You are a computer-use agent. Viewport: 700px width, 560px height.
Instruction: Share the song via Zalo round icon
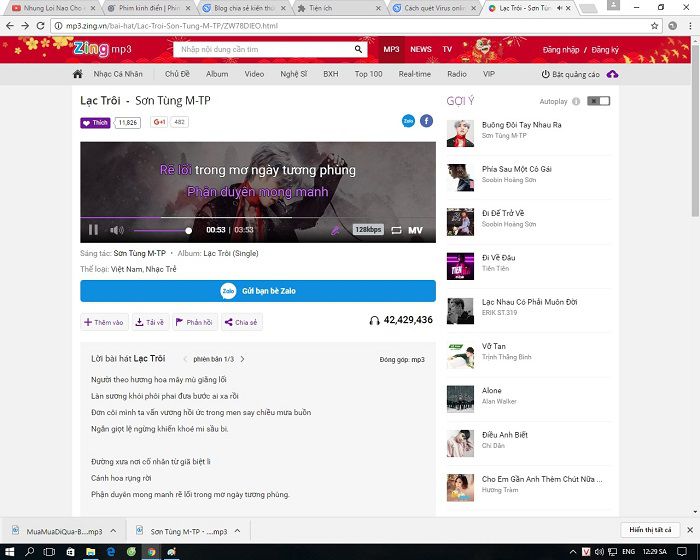coord(408,121)
